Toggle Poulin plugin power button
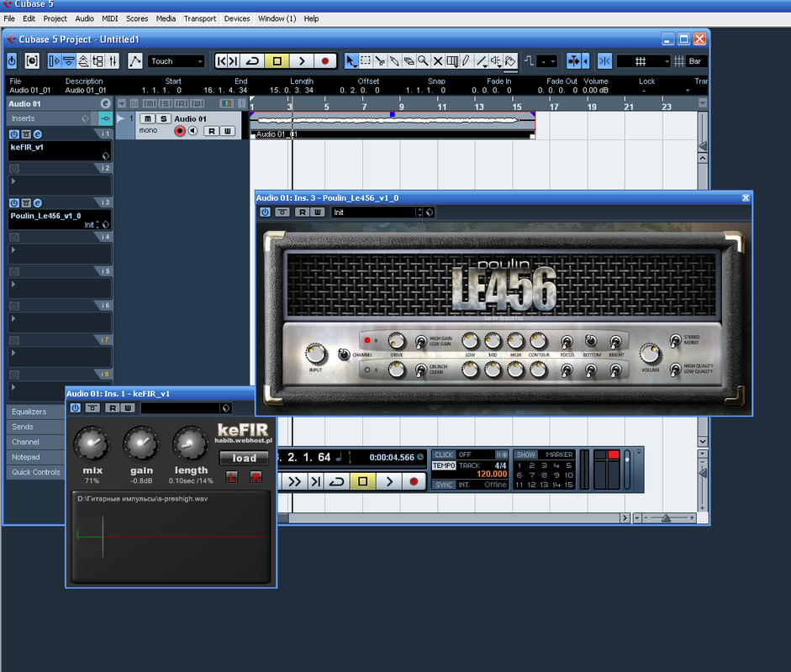 [x=265, y=213]
